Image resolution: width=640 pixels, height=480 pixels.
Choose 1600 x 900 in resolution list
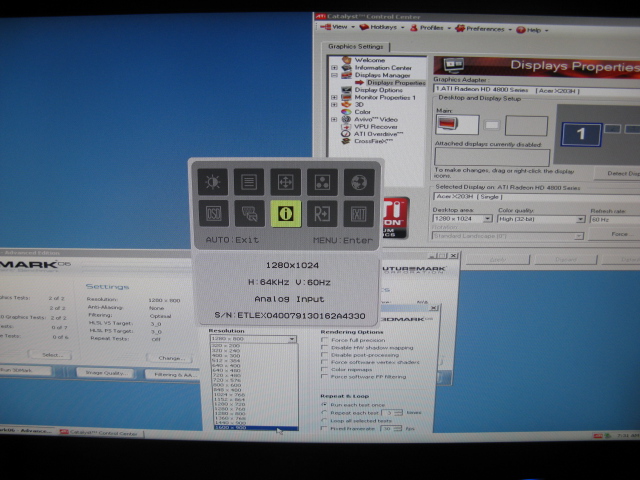tap(256, 427)
